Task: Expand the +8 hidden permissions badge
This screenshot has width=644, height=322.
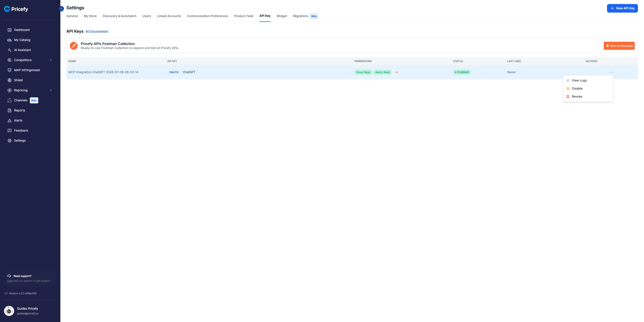Action: 396,72
